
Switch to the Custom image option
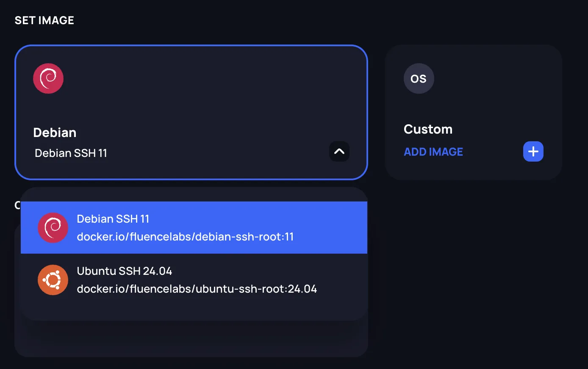pos(473,112)
